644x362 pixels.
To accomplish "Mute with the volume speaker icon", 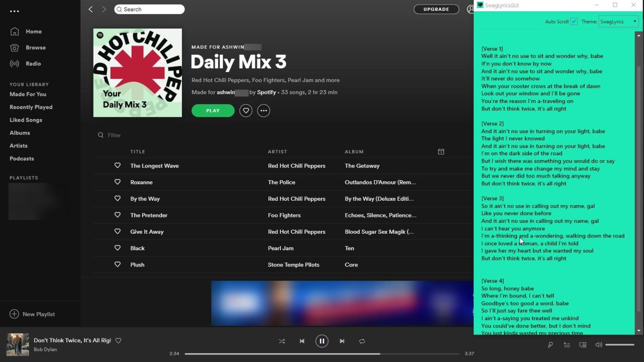I will pos(599,345).
